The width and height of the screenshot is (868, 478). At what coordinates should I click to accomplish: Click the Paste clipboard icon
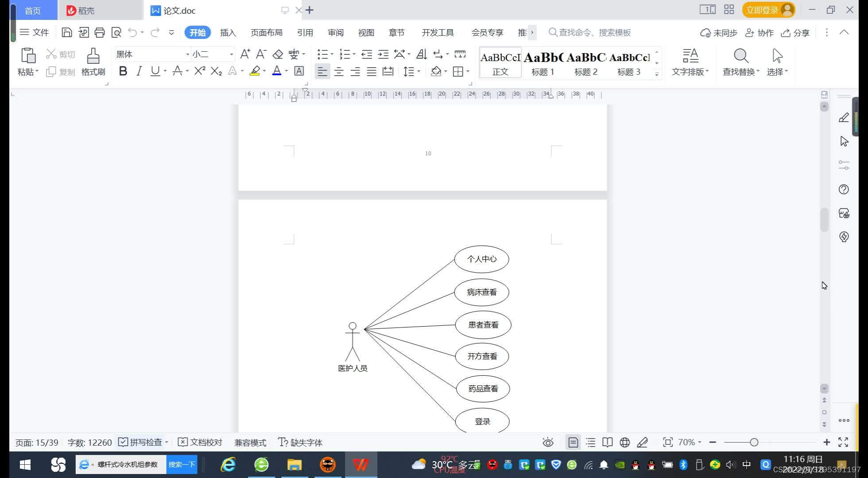pyautogui.click(x=28, y=56)
